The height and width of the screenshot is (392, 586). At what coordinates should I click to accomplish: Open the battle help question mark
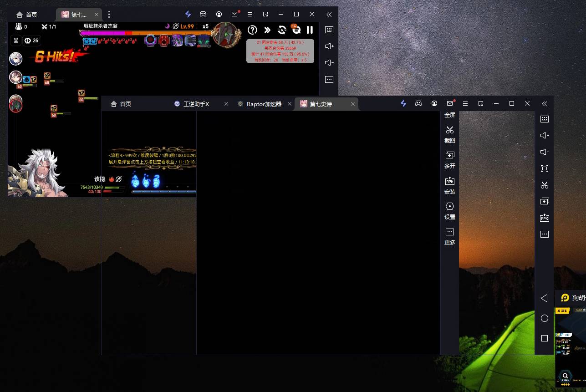tap(252, 30)
